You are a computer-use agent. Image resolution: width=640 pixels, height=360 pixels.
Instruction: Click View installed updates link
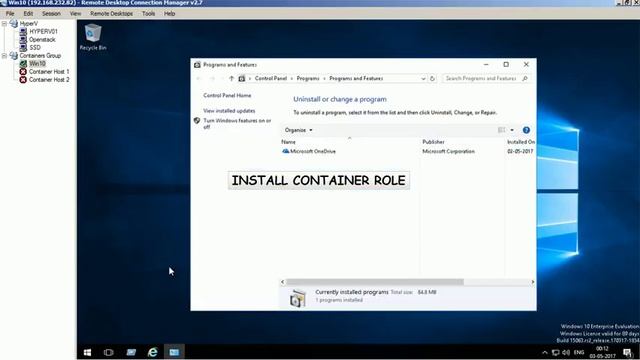click(229, 111)
